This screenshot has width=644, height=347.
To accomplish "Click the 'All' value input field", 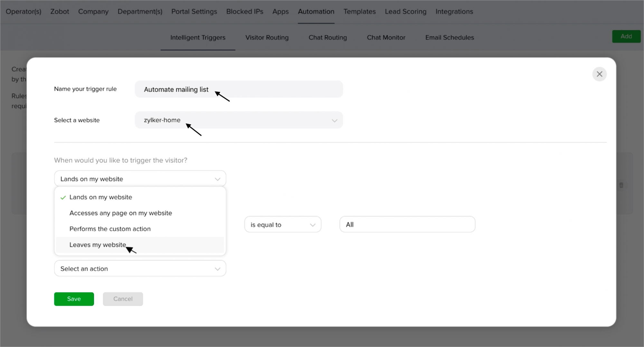I will tap(407, 225).
